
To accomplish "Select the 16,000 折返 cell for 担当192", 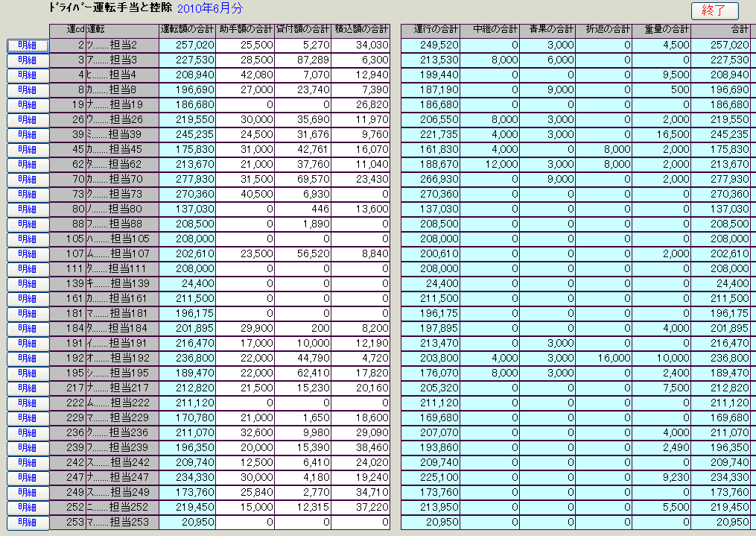I will coord(604,359).
